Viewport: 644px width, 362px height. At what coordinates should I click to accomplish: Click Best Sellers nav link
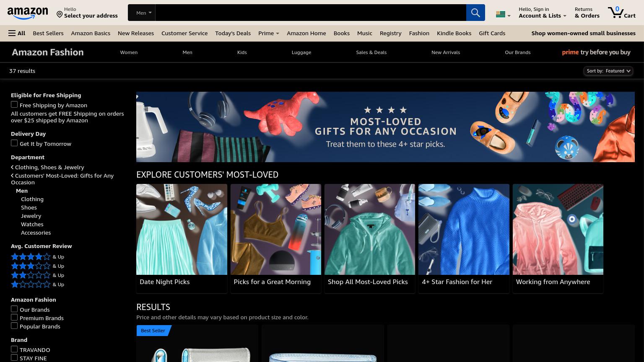click(48, 33)
